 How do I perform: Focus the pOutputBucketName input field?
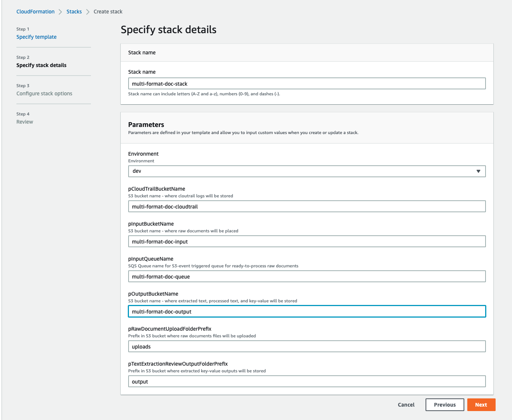(x=307, y=311)
